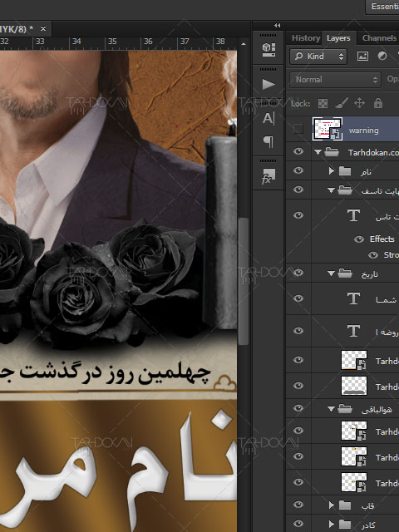399x532 pixels.
Task: Open the Styles fx panel icon
Action: tap(268, 176)
